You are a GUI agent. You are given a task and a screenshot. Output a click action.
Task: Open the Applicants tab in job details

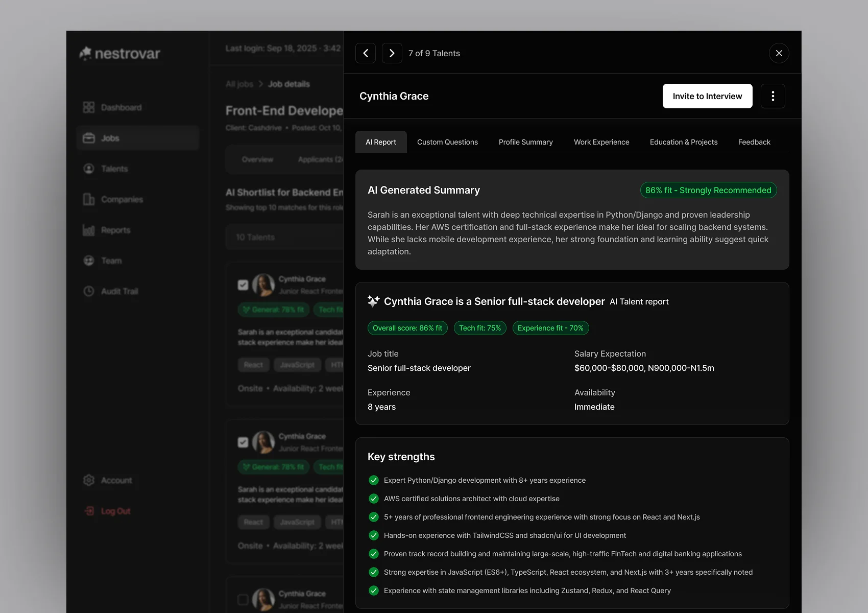320,159
